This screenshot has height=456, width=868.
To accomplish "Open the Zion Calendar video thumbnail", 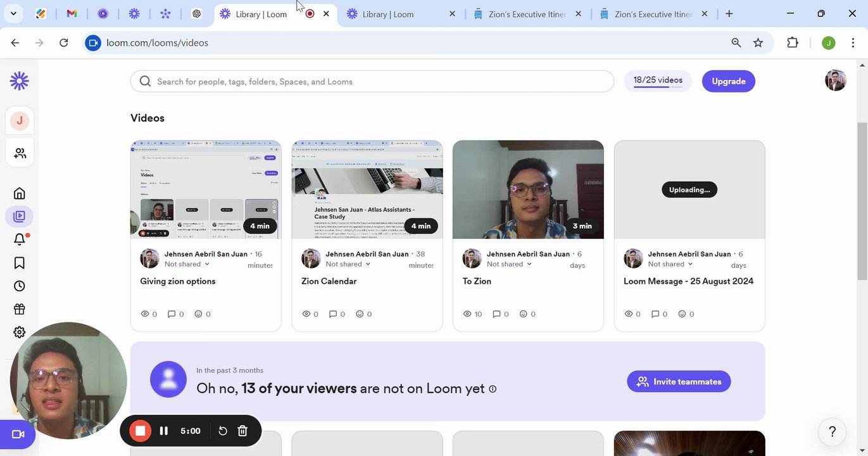I will [x=367, y=189].
